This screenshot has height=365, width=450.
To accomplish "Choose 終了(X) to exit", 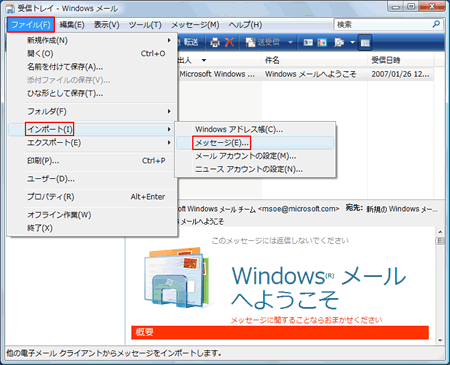I will [92, 228].
